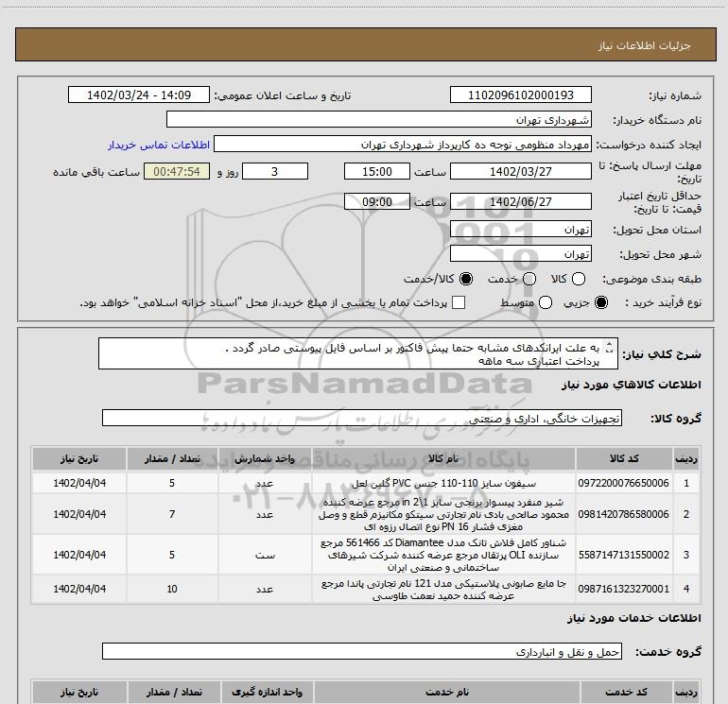Image resolution: width=728 pixels, height=704 pixels.
Task: Click the delivery city field تهران
Action: pyautogui.click(x=520, y=254)
